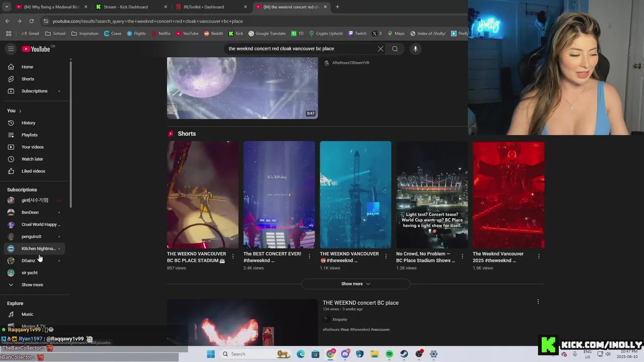The image size is (644, 362).
Task: Open Twitch bookmark
Action: click(357, 34)
